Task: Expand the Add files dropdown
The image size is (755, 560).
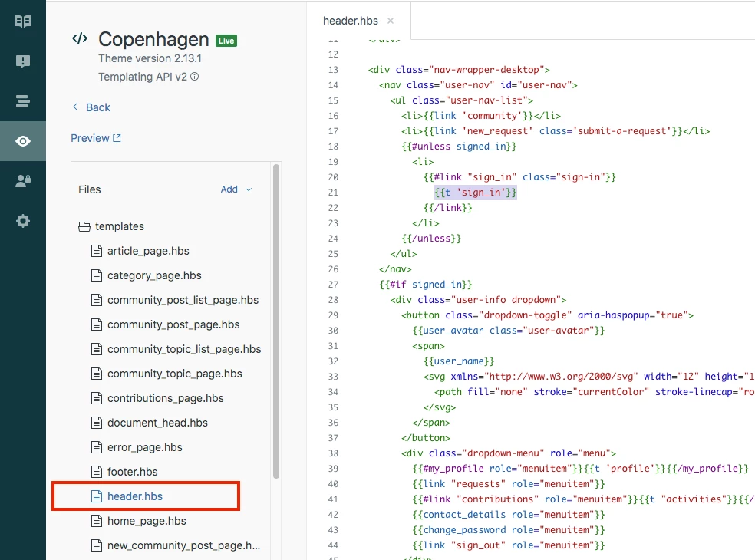Action: click(236, 189)
